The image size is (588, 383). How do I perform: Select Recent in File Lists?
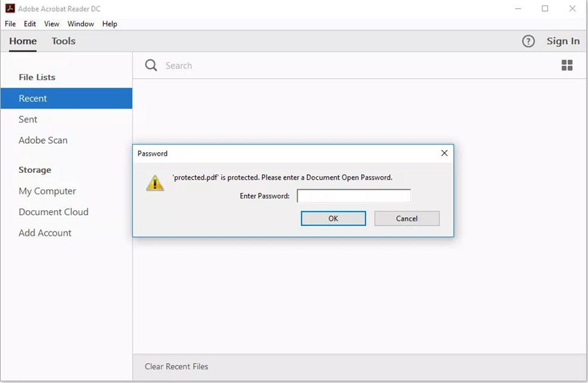[x=33, y=98]
